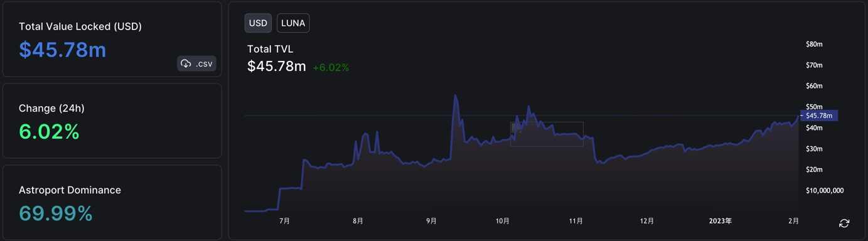This screenshot has width=868, height=241.
Task: Click the $45.78m price marker on axis
Action: [819, 115]
